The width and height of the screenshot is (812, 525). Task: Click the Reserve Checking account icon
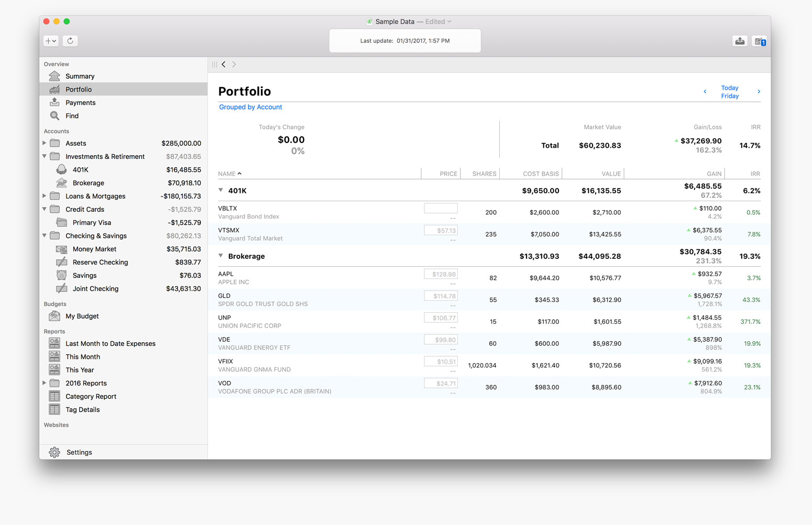(x=61, y=262)
